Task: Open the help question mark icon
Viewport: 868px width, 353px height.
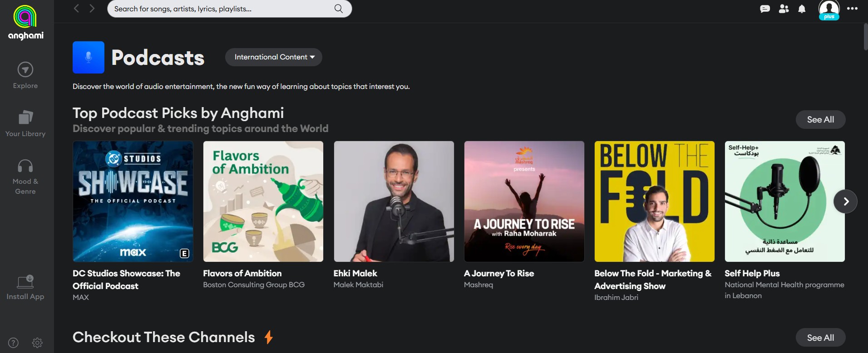Action: click(x=13, y=343)
